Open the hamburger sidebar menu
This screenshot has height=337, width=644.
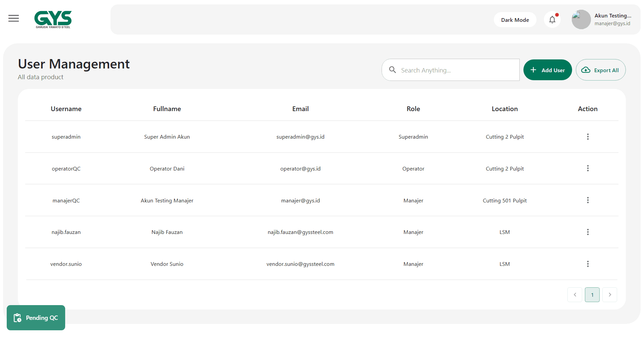13,18
